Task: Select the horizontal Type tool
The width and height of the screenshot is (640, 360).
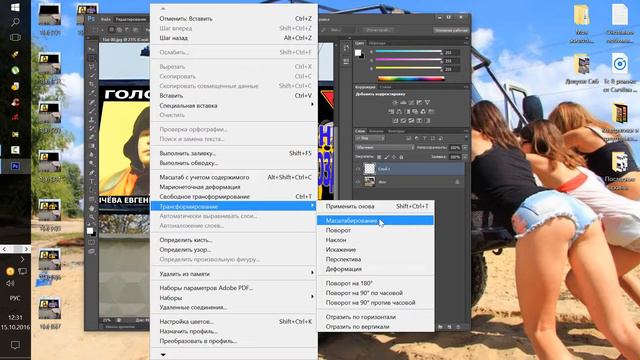Action: [x=91, y=181]
